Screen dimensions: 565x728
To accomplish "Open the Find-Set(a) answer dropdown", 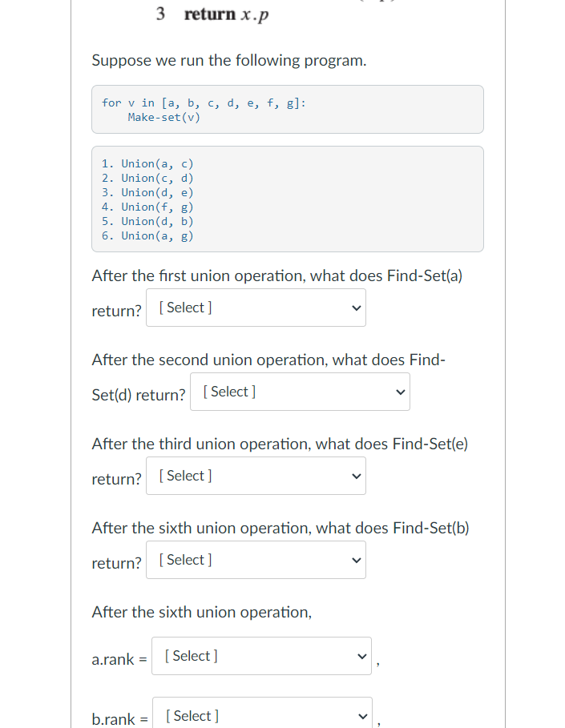I will pyautogui.click(x=255, y=308).
